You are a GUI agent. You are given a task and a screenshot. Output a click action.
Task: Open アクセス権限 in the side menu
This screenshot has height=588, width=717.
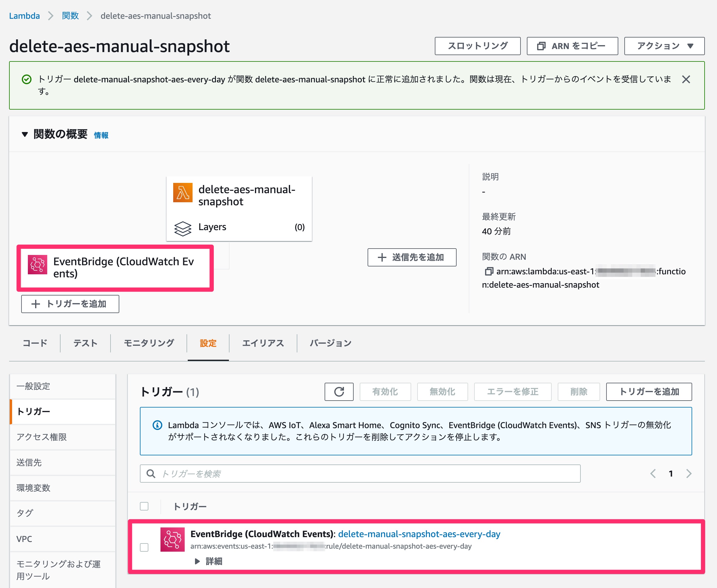tap(63, 437)
